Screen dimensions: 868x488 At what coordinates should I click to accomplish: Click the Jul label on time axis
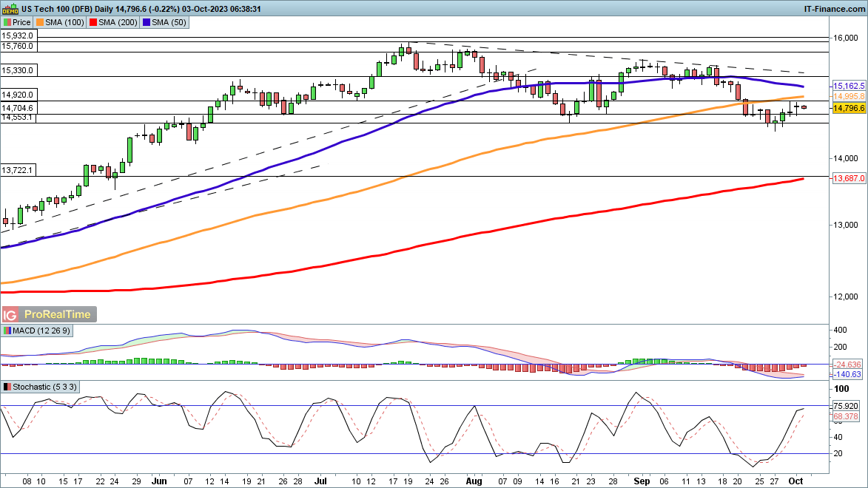[x=320, y=481]
